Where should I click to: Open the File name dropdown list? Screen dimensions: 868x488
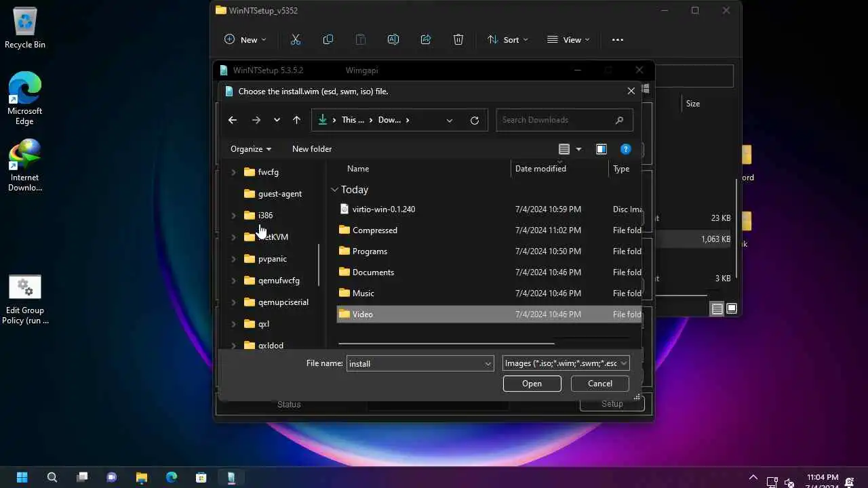pyautogui.click(x=488, y=364)
